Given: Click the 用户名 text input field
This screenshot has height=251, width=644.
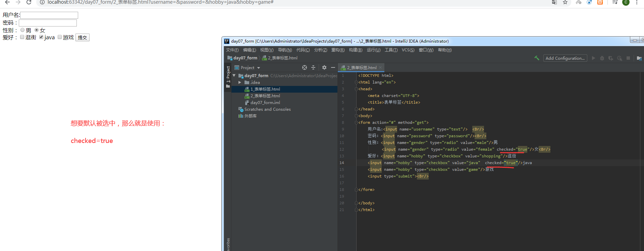Looking at the screenshot, I should [49, 15].
